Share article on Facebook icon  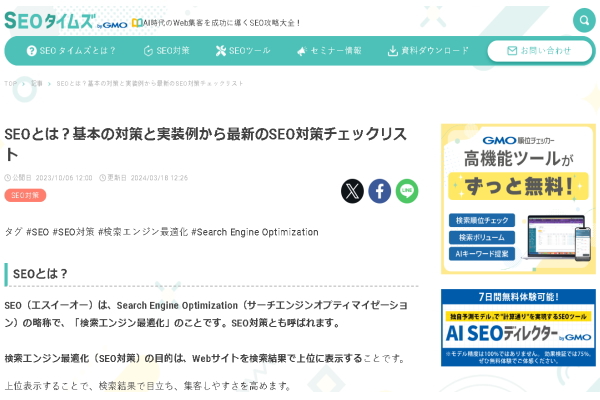(x=379, y=191)
